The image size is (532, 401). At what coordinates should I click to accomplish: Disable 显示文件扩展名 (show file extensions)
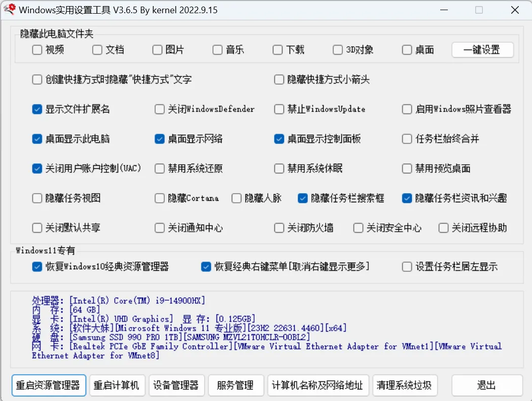(x=37, y=109)
